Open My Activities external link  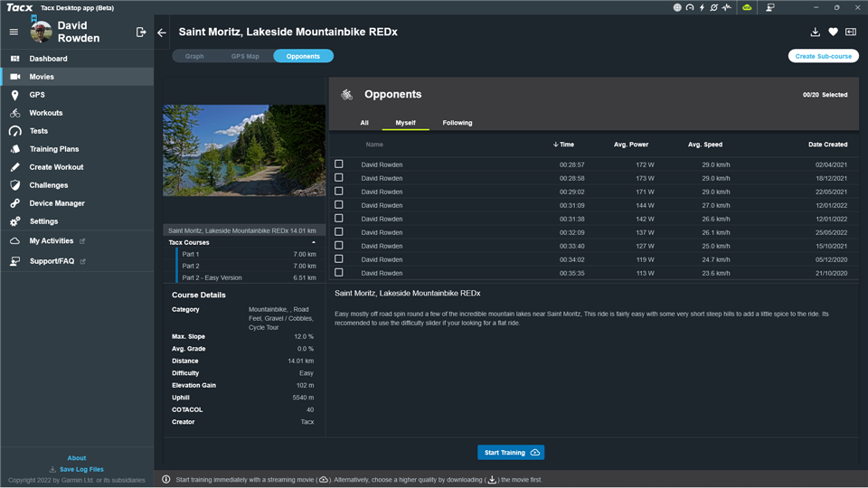point(82,241)
